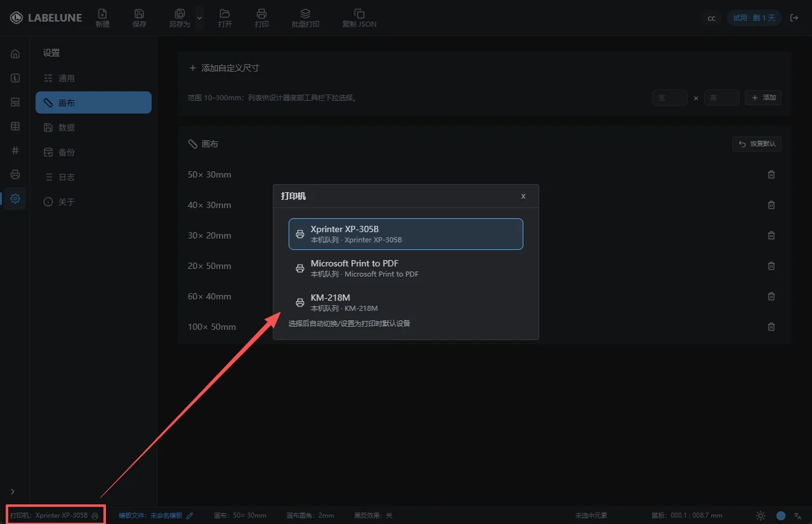Click the 保存 save toolbar button
Viewport: 812px width, 524px height.
(x=140, y=18)
